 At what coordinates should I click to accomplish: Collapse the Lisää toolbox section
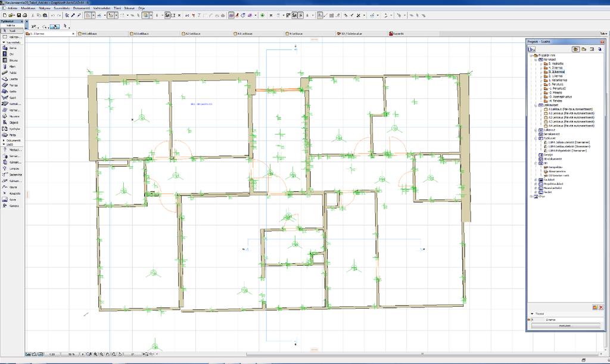[4, 144]
